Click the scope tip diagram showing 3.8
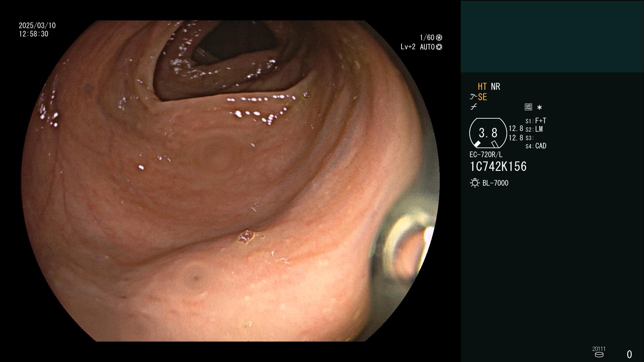 [x=488, y=133]
